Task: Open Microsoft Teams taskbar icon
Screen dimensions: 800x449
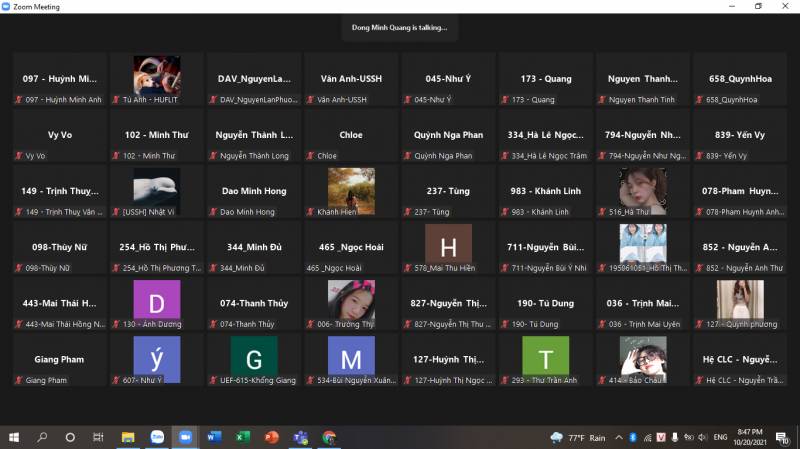Action: [300, 437]
